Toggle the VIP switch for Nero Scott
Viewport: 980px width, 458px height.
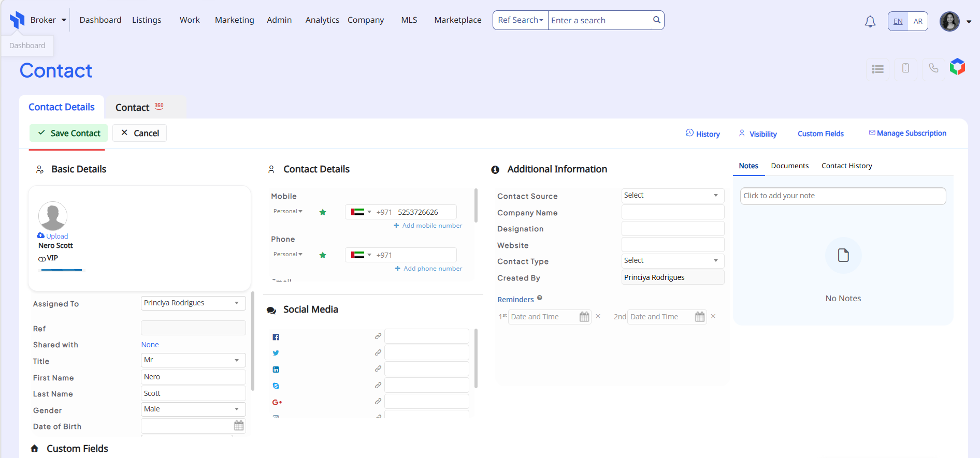pyautogui.click(x=42, y=259)
